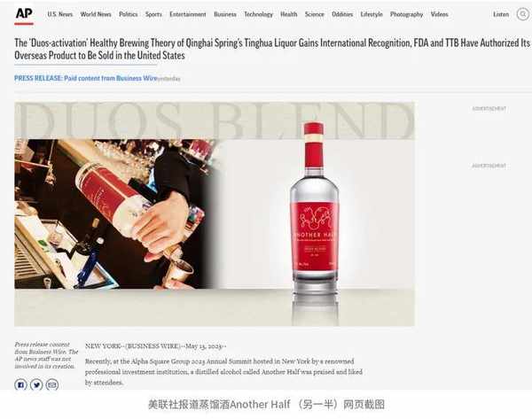
Task: Select the Health menu item
Action: point(289,14)
